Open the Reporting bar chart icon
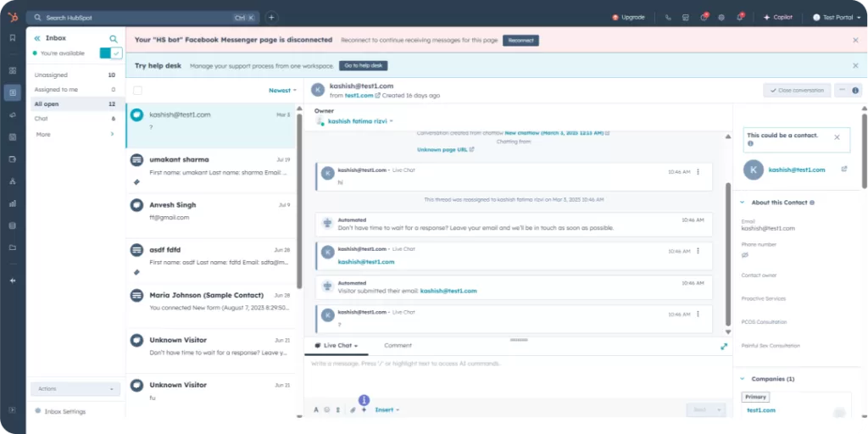868x434 pixels. pyautogui.click(x=12, y=203)
